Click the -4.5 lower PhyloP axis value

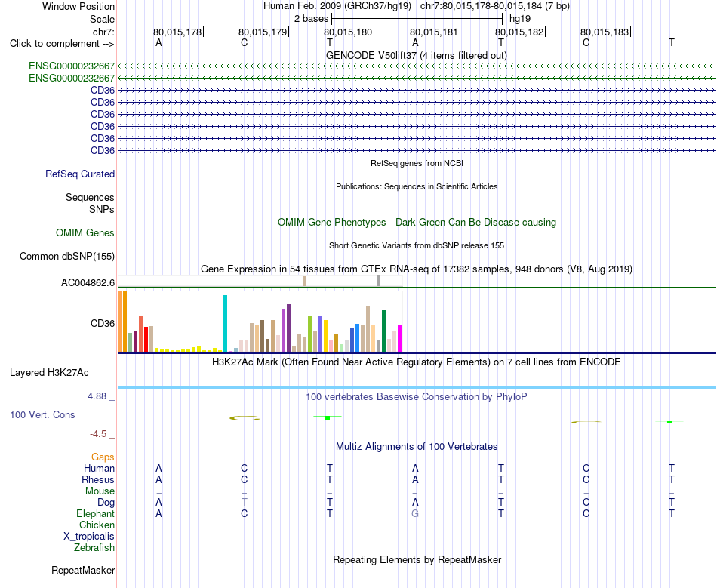click(98, 433)
